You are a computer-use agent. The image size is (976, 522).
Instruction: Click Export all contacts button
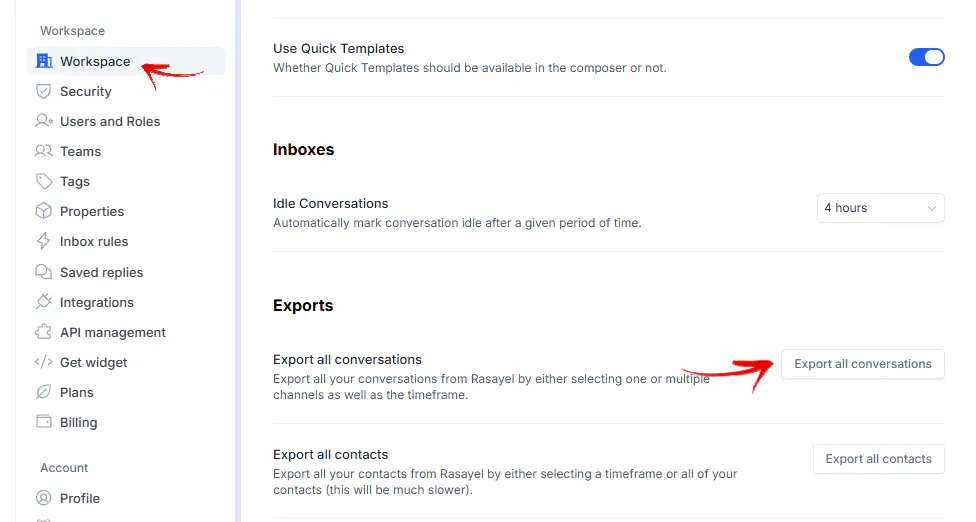pos(878,459)
